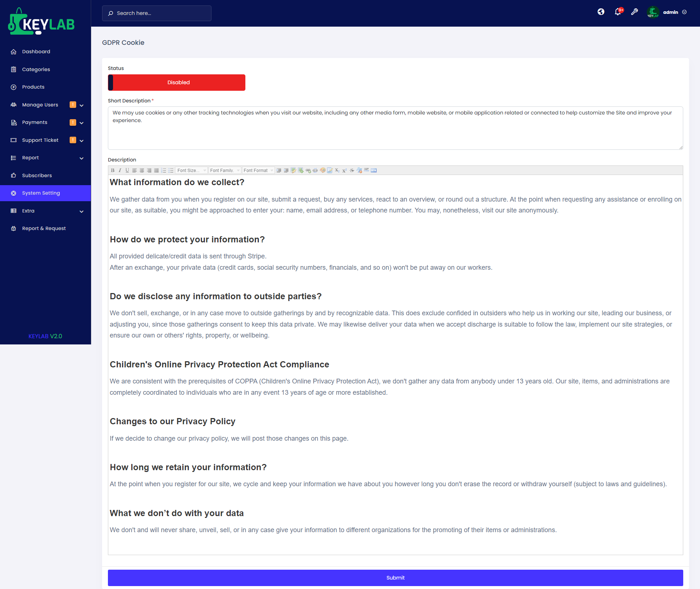The width and height of the screenshot is (700, 589).
Task: Insert an ordered numbered list
Action: tap(164, 170)
